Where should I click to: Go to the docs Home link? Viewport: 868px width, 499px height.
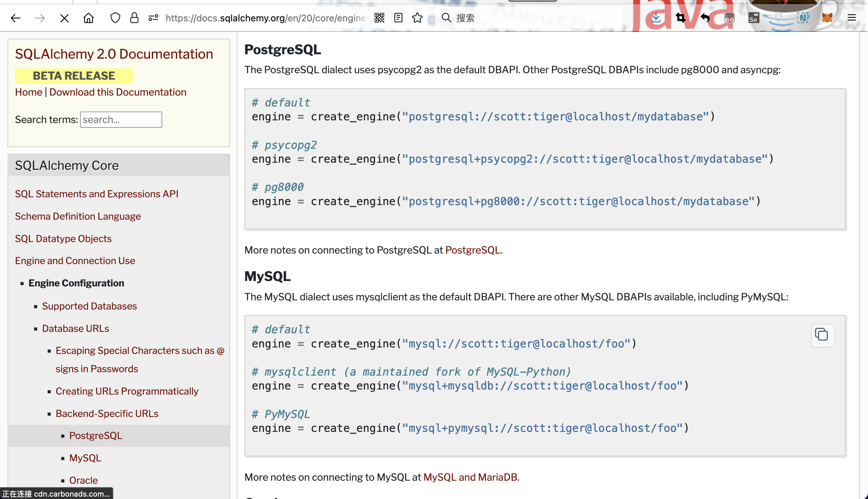pos(29,92)
